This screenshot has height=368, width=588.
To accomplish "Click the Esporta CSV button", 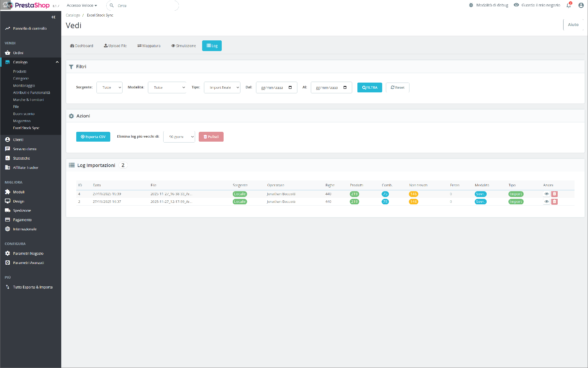I will point(93,137).
